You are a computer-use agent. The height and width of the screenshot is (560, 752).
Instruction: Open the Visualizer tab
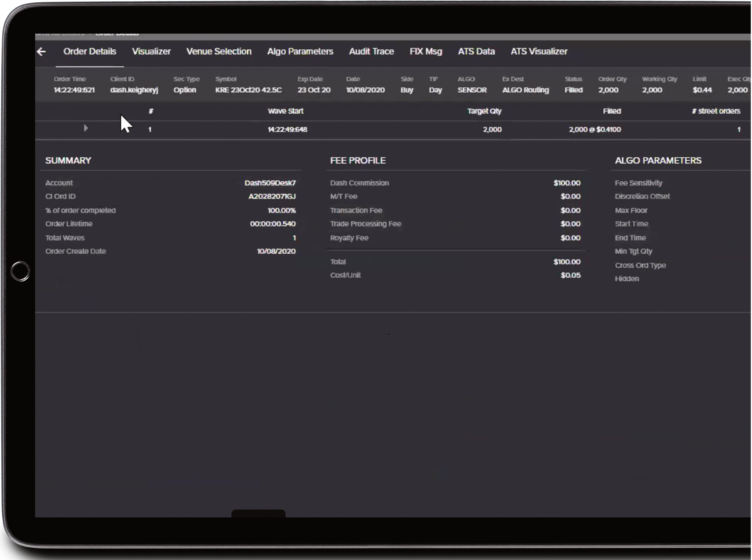click(151, 52)
